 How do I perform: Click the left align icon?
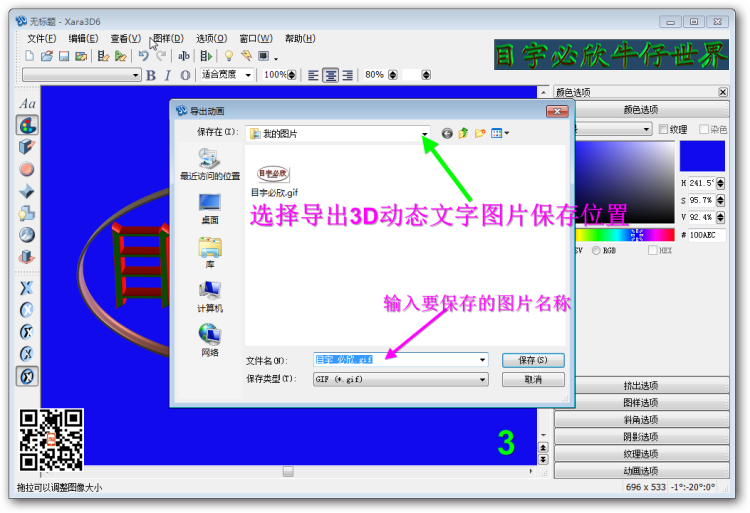coord(313,75)
